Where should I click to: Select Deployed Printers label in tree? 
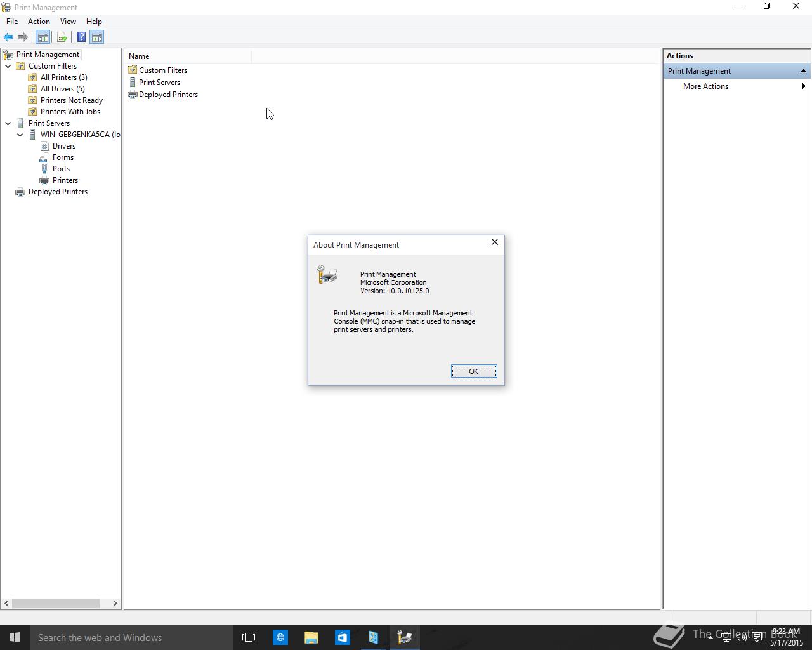[58, 192]
